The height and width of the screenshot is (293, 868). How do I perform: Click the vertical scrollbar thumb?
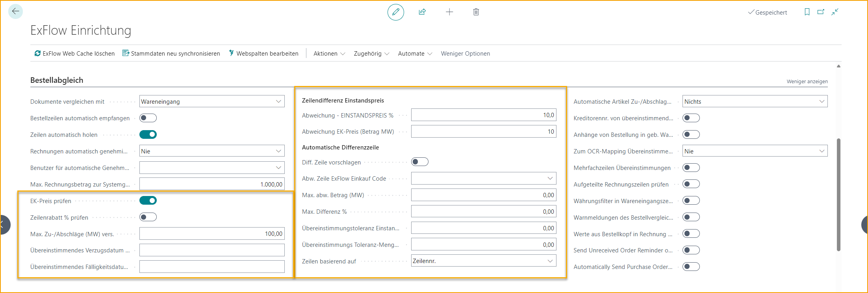839,194
